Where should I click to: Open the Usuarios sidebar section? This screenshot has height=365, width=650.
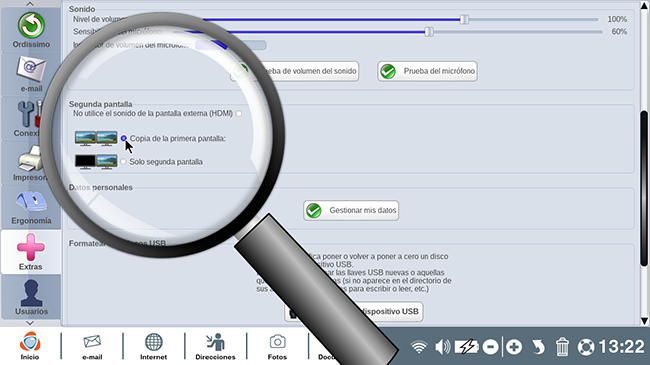tap(31, 297)
